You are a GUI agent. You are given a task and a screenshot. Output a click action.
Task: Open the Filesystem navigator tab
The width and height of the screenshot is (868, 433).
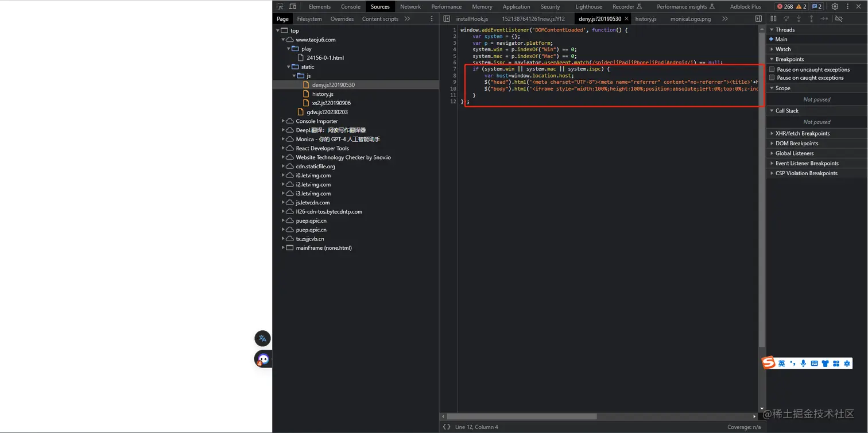[x=309, y=19]
